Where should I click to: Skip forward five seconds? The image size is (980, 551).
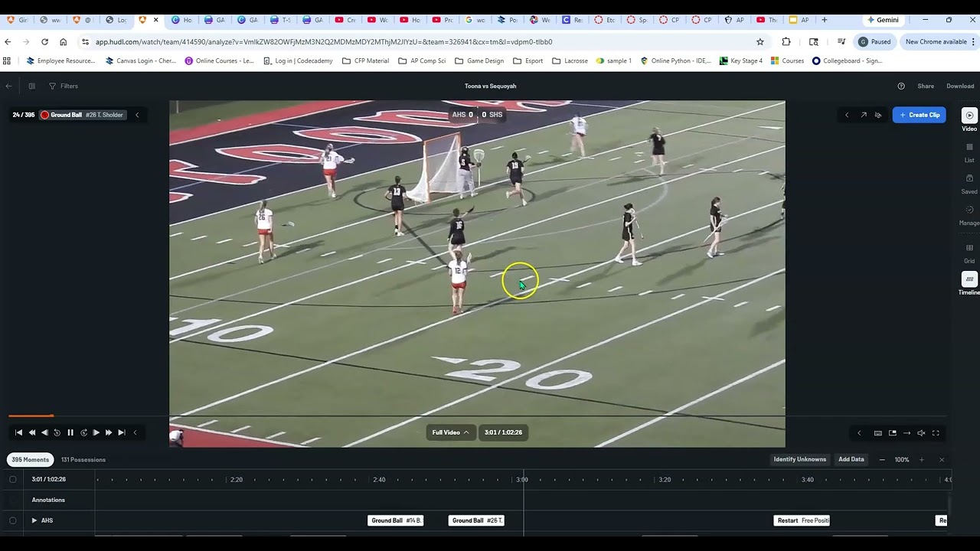(x=83, y=432)
